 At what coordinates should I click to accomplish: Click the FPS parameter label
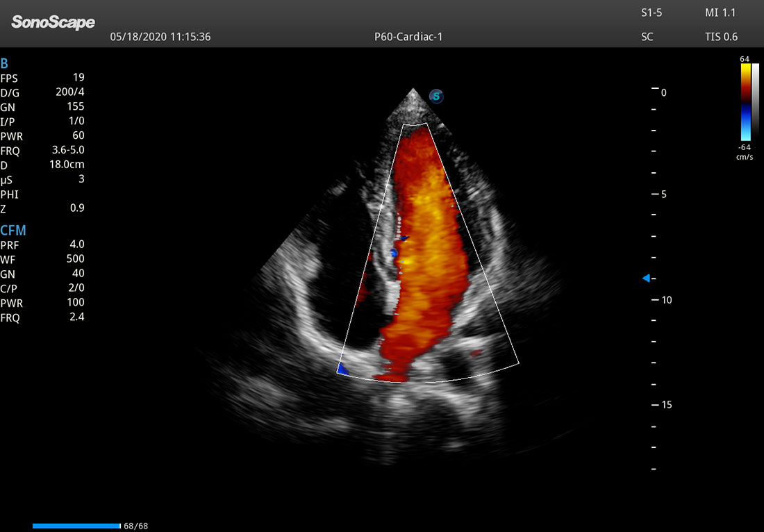pos(9,78)
